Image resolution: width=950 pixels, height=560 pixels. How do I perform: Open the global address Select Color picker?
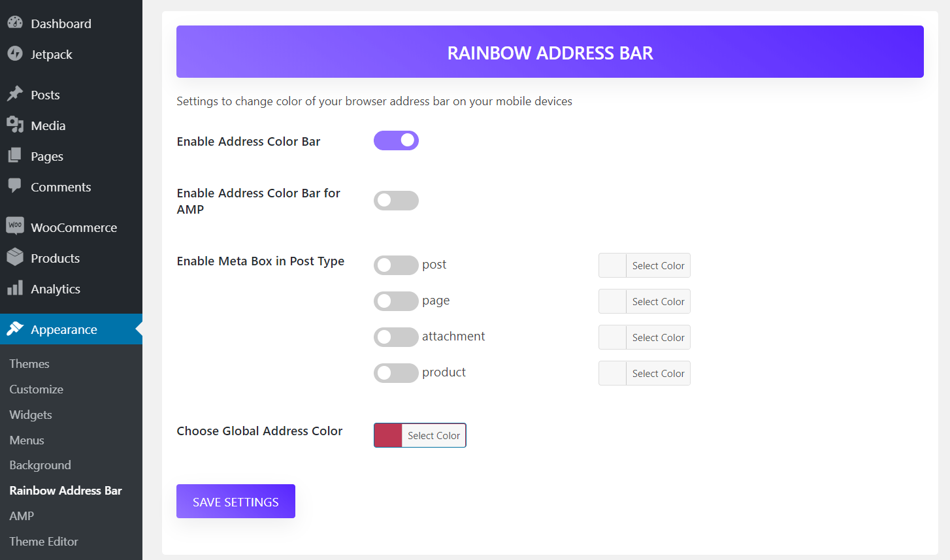434,435
